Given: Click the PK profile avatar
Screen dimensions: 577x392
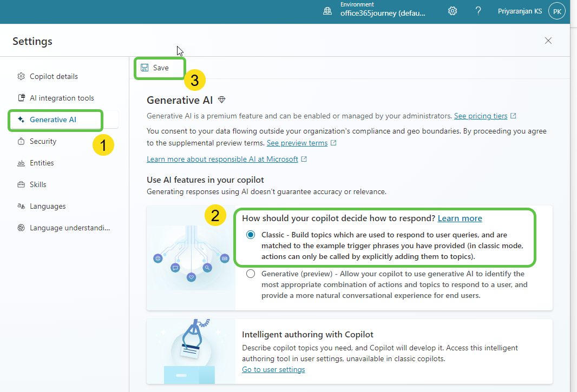Looking at the screenshot, I should [x=557, y=10].
